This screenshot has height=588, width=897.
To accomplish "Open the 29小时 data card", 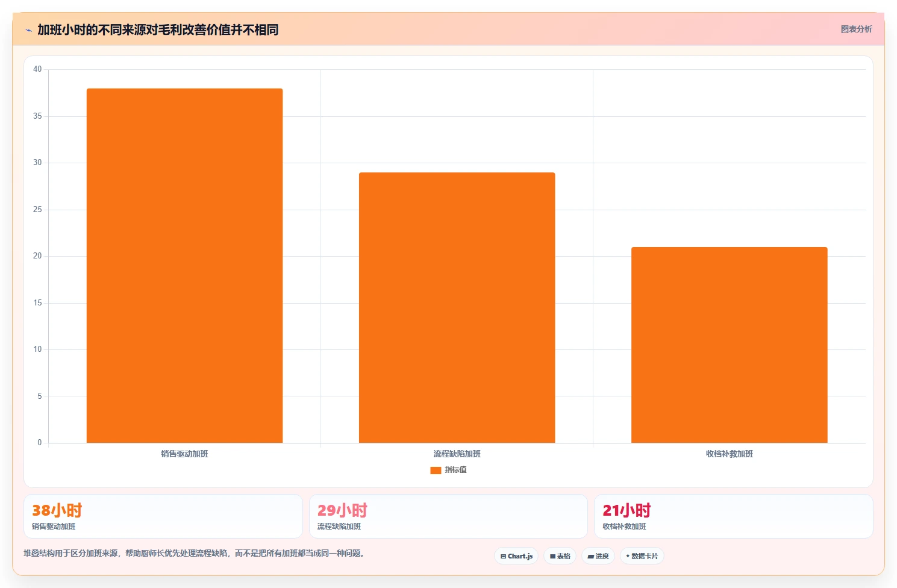I will [448, 516].
